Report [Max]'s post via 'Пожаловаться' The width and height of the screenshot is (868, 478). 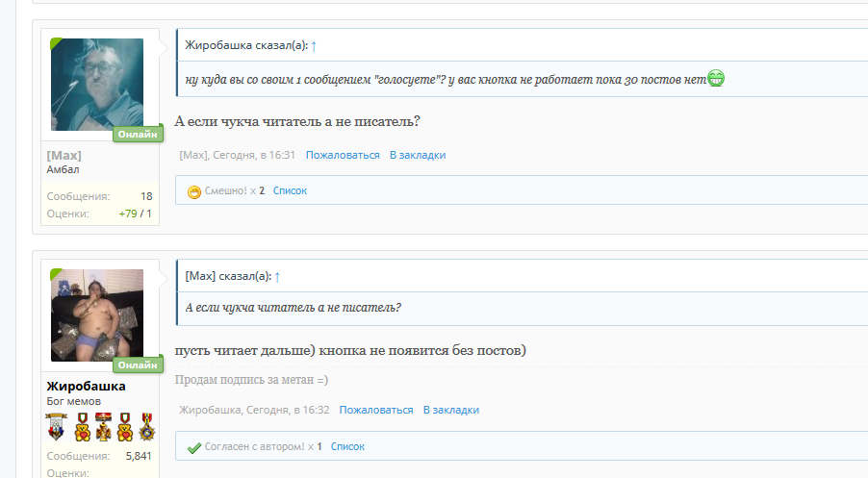coord(343,155)
